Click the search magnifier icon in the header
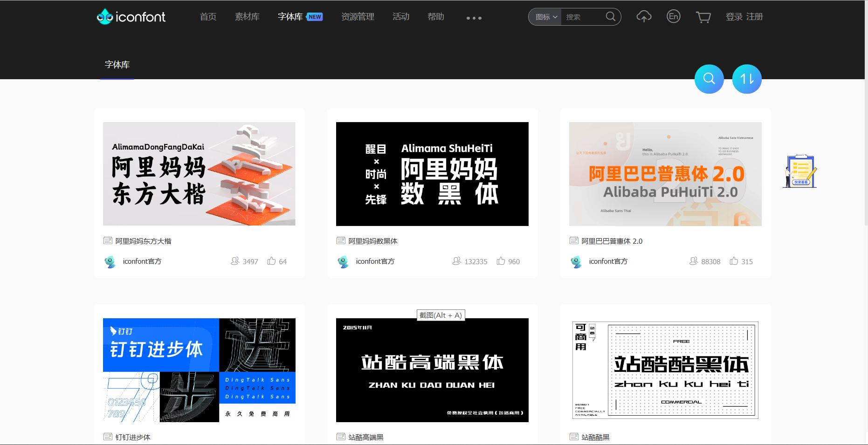 [x=611, y=17]
